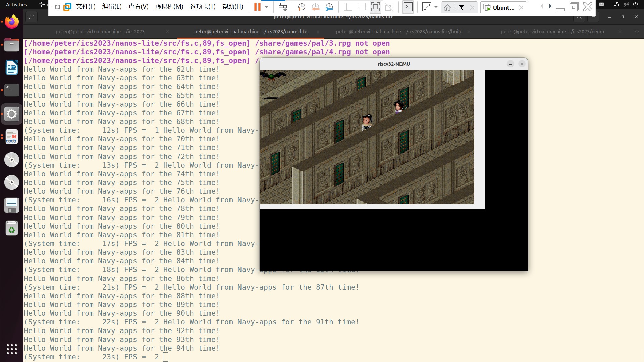This screenshot has width=644, height=362.
Task: Click the previous tab left arrow
Action: tap(542, 6)
